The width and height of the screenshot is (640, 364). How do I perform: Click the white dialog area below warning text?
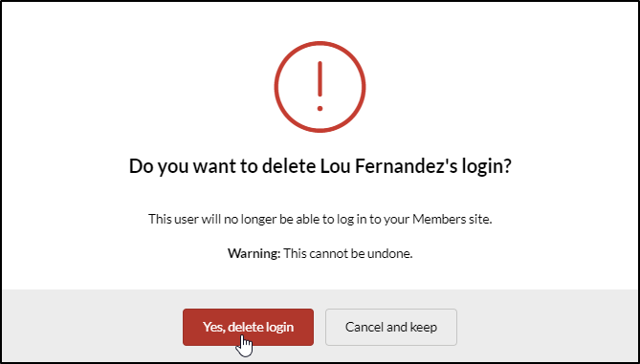[x=320, y=275]
